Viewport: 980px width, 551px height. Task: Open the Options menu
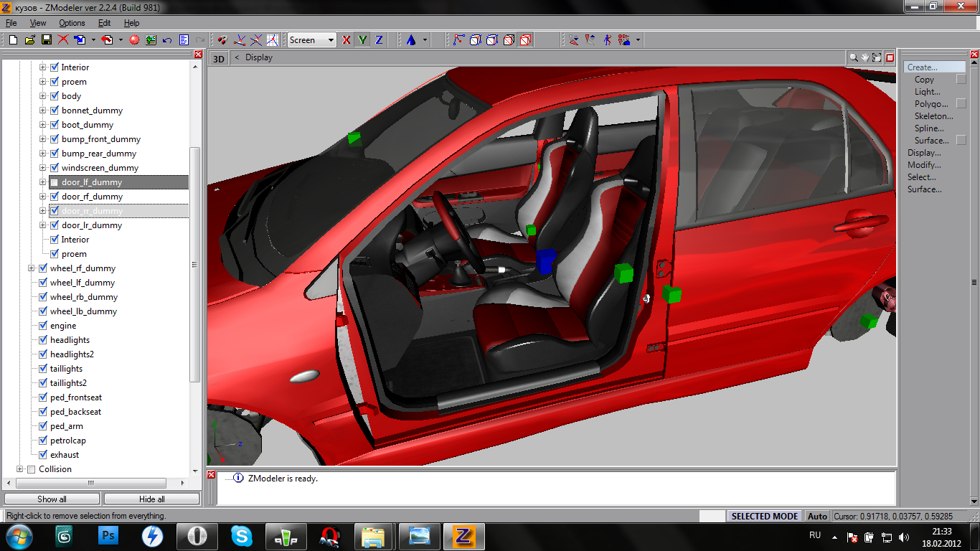point(72,23)
